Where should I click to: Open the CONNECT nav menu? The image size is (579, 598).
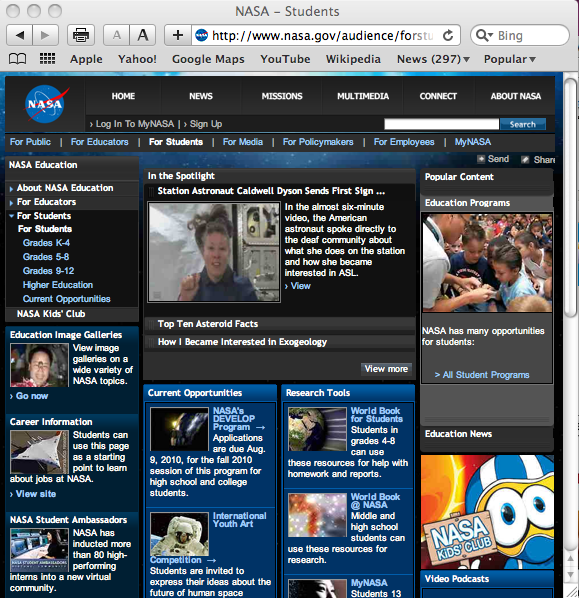(438, 96)
